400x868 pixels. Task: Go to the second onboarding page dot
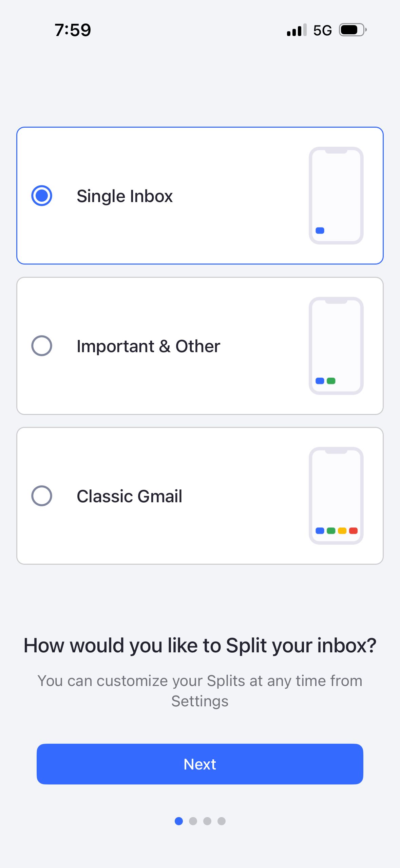point(193,821)
